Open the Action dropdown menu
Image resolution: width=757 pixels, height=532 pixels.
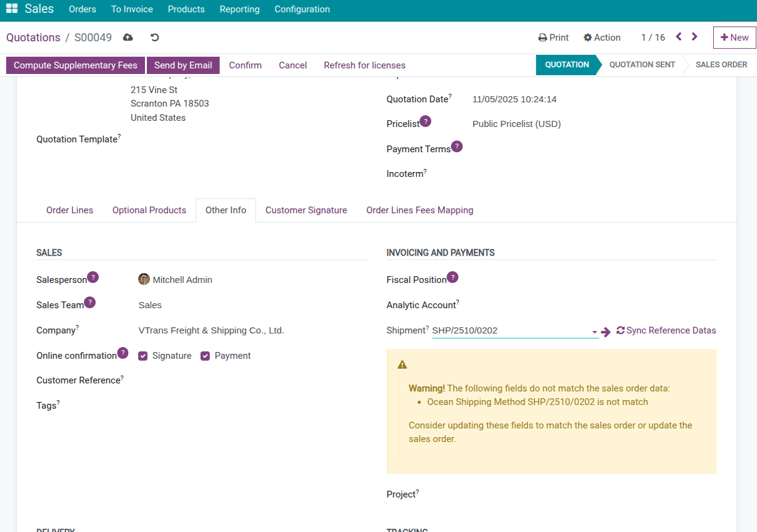click(x=602, y=38)
